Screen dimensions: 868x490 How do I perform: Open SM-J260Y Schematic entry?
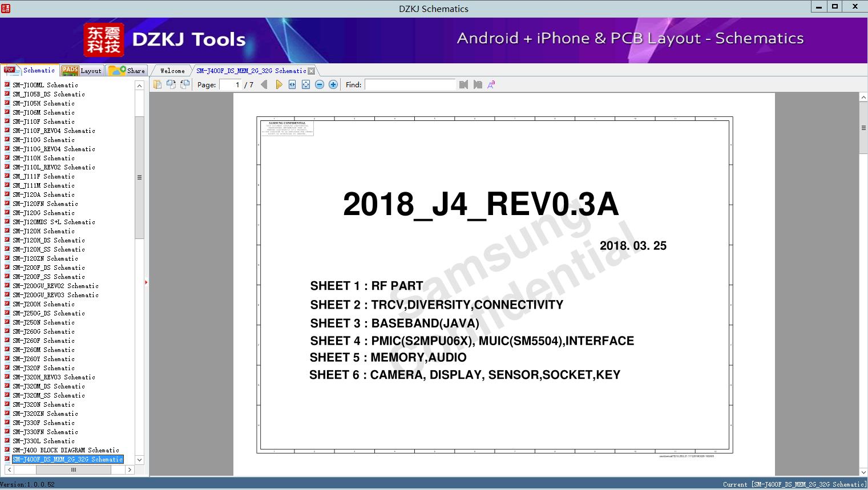click(x=43, y=359)
